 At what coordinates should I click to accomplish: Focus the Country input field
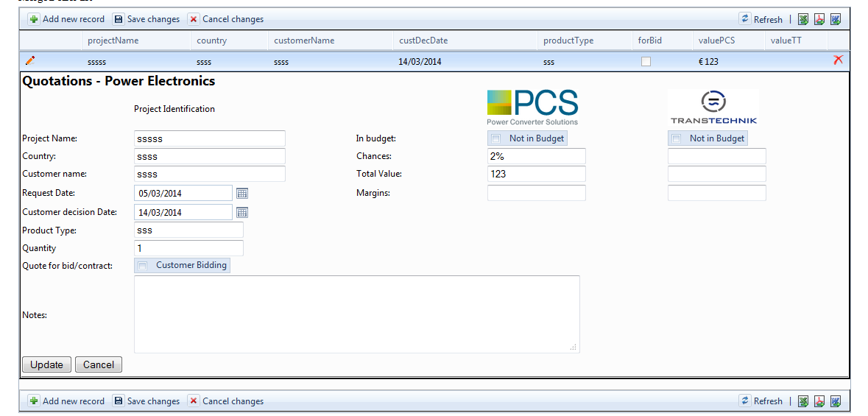pos(210,156)
